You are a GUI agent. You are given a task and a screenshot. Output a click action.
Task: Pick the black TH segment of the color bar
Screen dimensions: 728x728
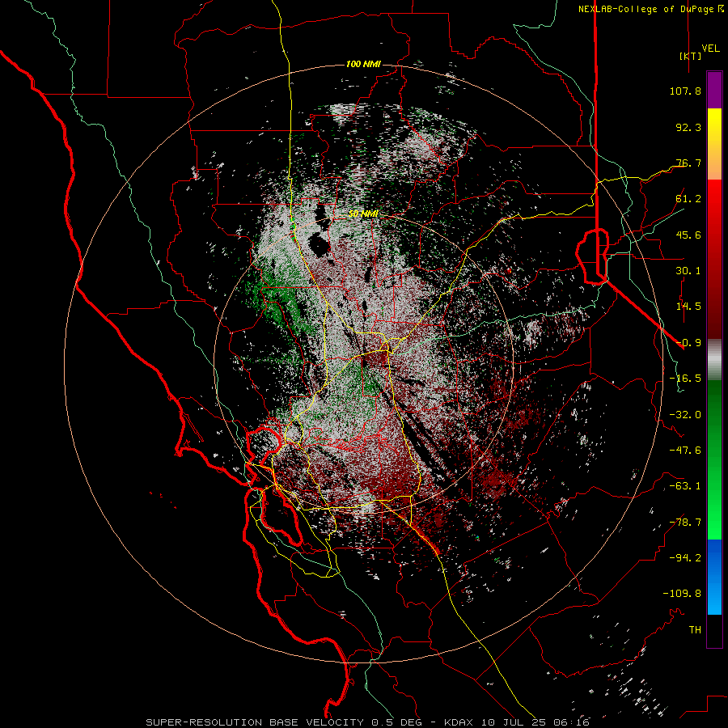[714, 630]
